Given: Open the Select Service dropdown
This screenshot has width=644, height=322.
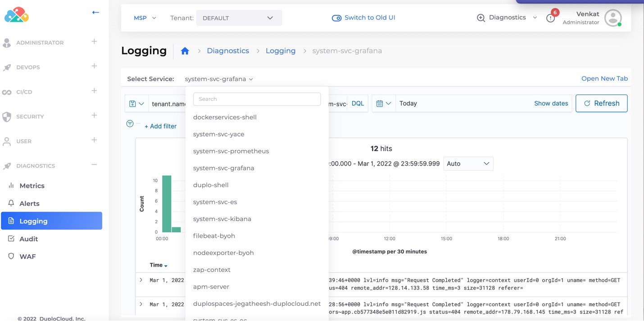Looking at the screenshot, I should pyautogui.click(x=219, y=79).
